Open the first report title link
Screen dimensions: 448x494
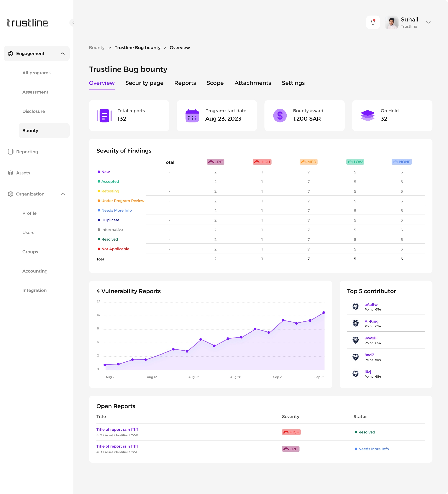coord(117,429)
